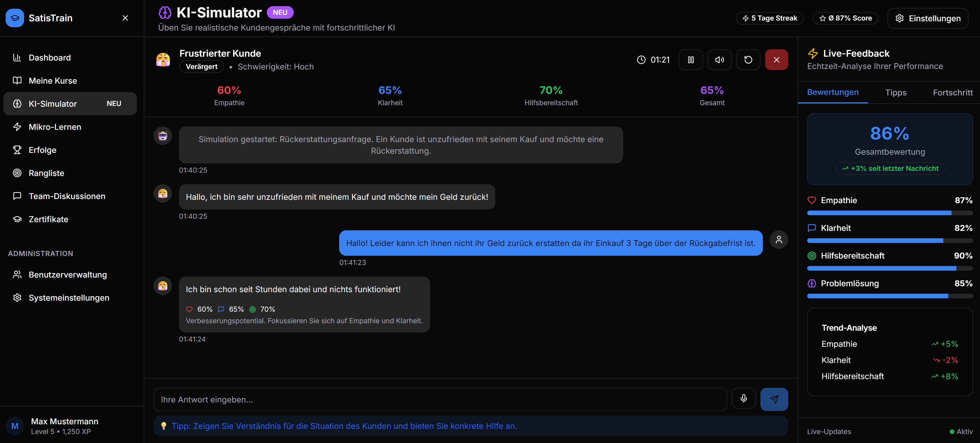Open Mikro-Lernen section
This screenshot has width=980, height=443.
[x=70, y=127]
